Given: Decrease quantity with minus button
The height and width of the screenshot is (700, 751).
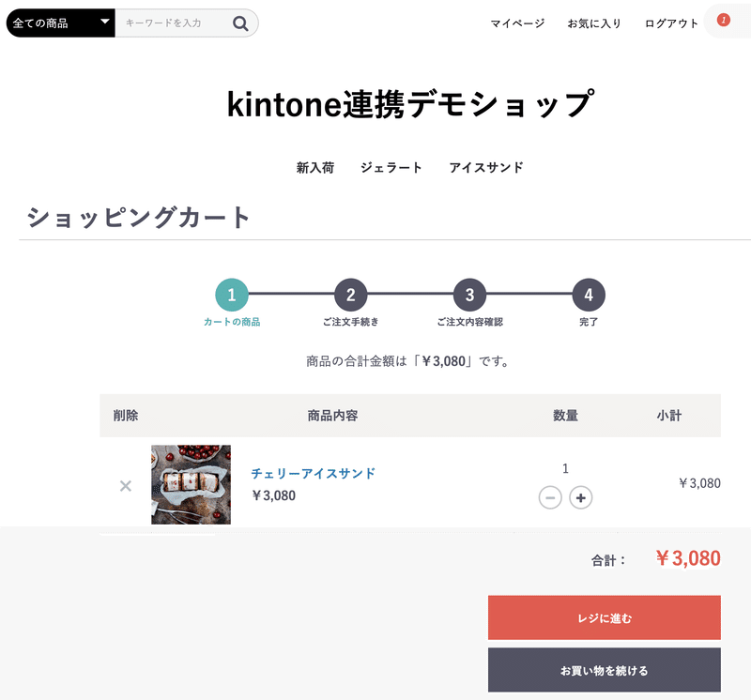Looking at the screenshot, I should pos(550,498).
